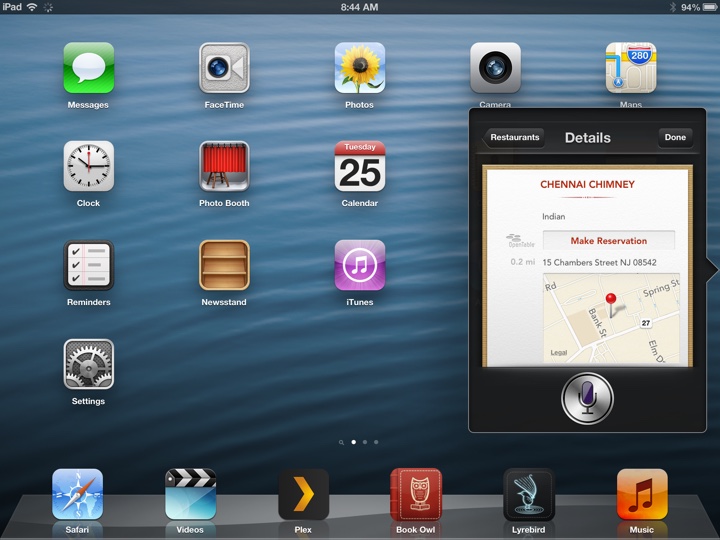Tap the Chennai Chimney restaurant title

(x=587, y=184)
